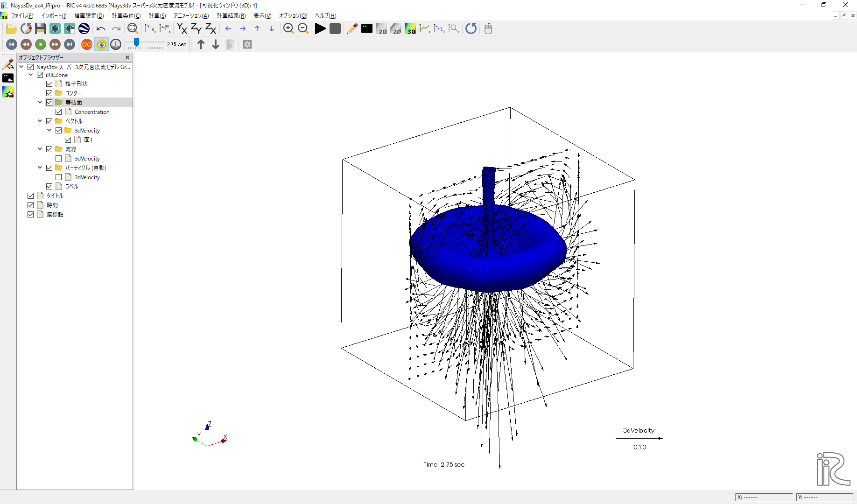
Task: Zoom in with the plus magnifier
Action: 288,29
